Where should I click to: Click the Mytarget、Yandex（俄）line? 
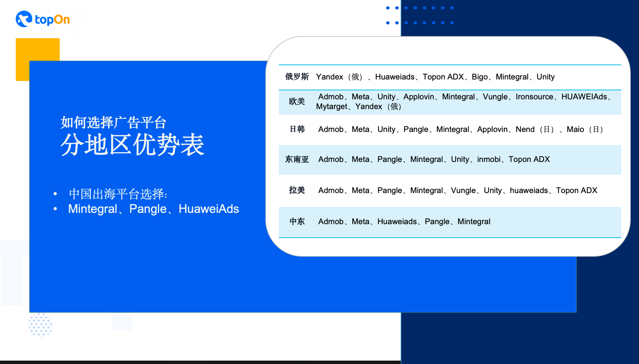coord(359,106)
